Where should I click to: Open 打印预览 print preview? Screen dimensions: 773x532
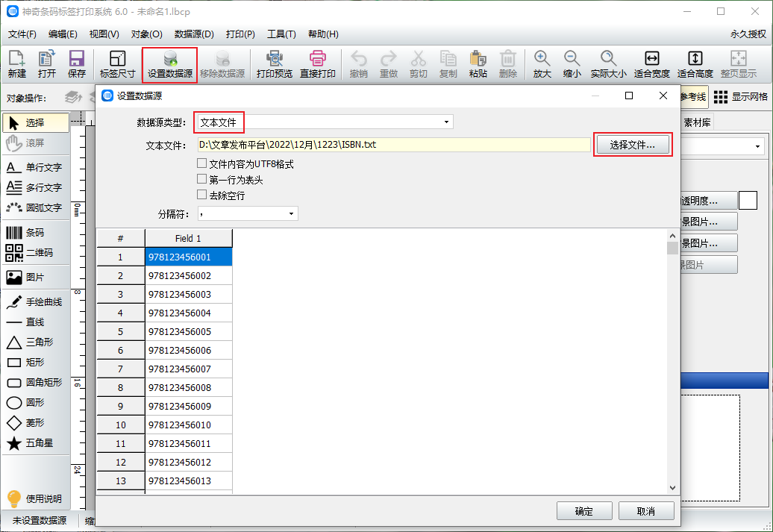coord(275,64)
